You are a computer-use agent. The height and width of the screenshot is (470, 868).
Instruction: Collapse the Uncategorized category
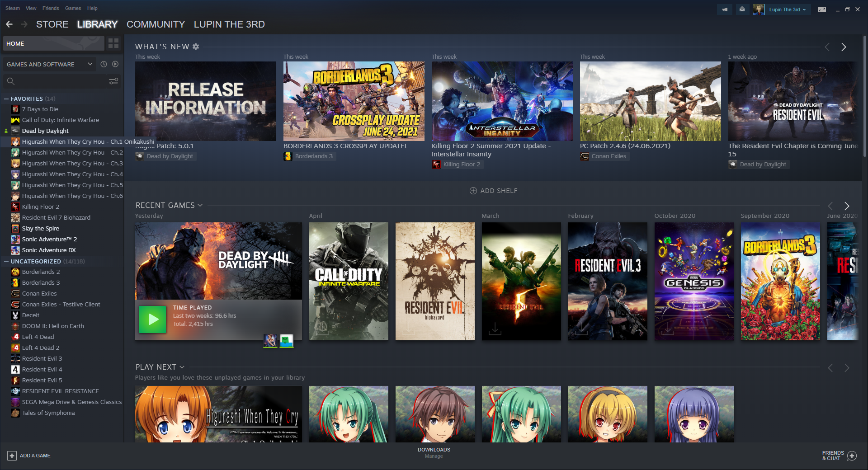(x=6, y=261)
